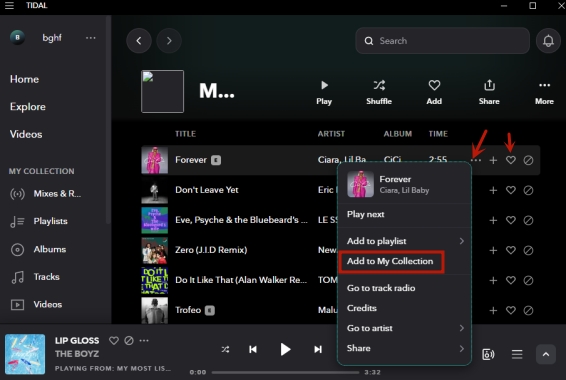Open Playlists in My Collection

[x=39, y=221]
